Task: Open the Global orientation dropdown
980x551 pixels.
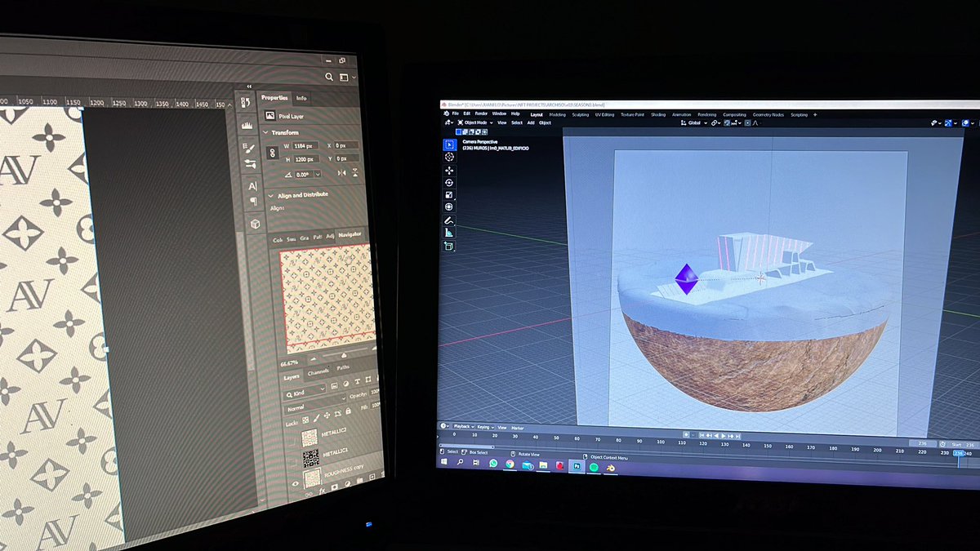Action: [693, 123]
